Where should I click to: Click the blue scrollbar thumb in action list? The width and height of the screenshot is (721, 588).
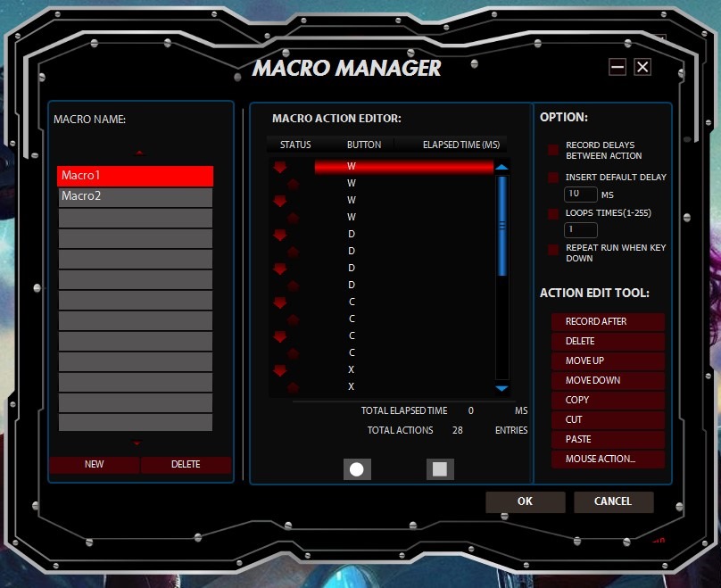[502, 226]
